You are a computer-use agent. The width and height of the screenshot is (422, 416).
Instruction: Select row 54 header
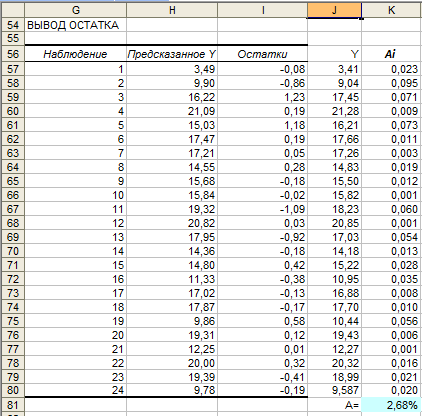tap(13, 25)
